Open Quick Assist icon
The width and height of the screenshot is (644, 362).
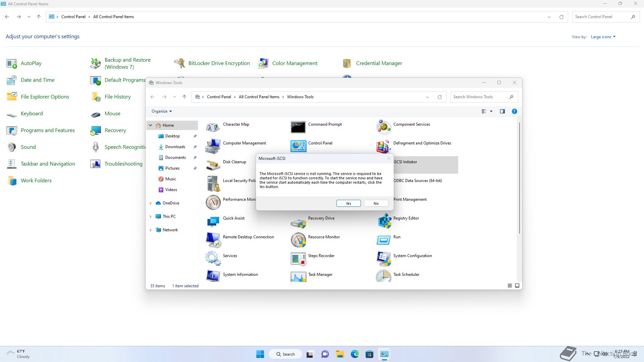[x=213, y=221]
